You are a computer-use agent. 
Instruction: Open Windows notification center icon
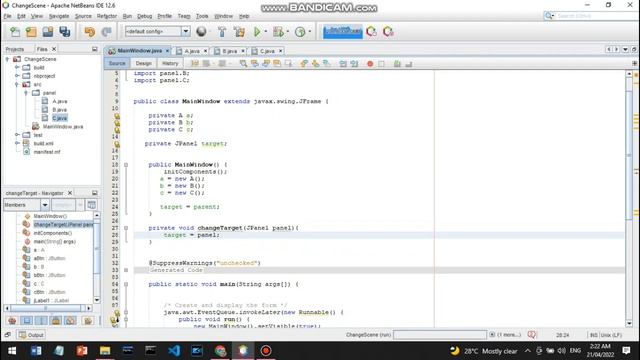tap(626, 351)
